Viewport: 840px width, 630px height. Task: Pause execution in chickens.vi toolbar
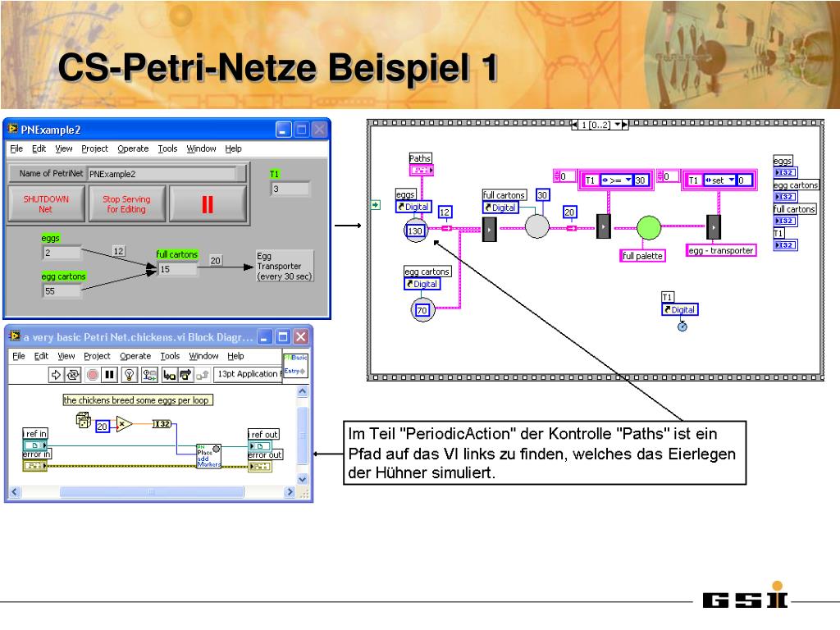click(x=109, y=374)
